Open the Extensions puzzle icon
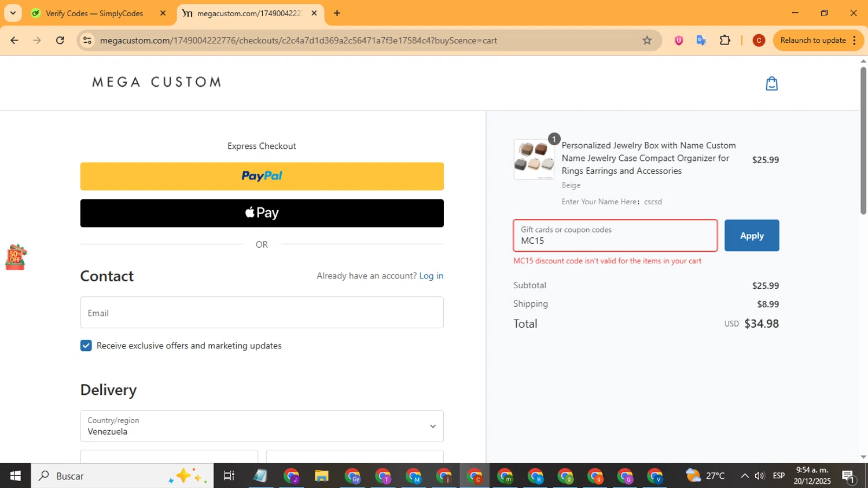868x488 pixels. pyautogui.click(x=724, y=41)
